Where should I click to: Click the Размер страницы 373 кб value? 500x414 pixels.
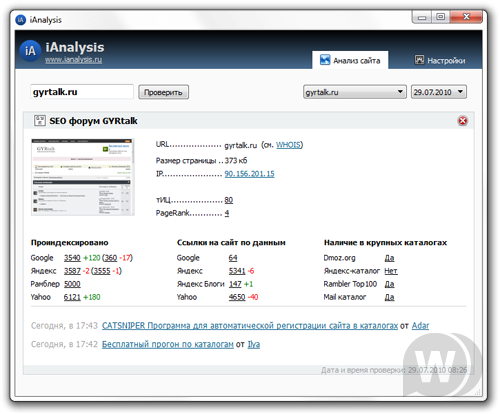[236, 161]
